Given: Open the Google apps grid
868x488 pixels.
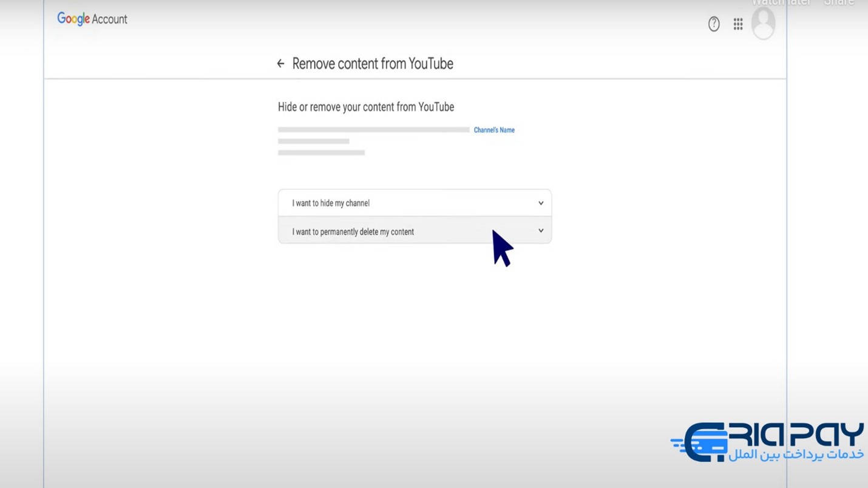Looking at the screenshot, I should click(738, 24).
